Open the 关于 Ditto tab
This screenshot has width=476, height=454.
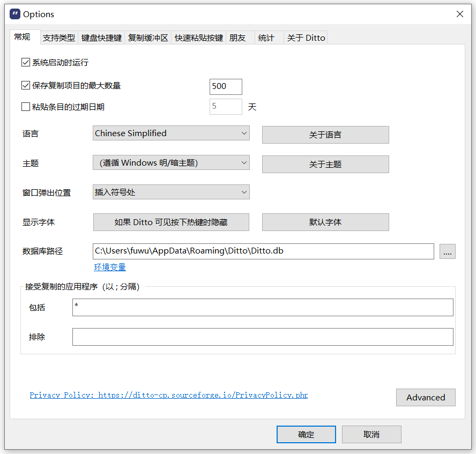coord(306,38)
